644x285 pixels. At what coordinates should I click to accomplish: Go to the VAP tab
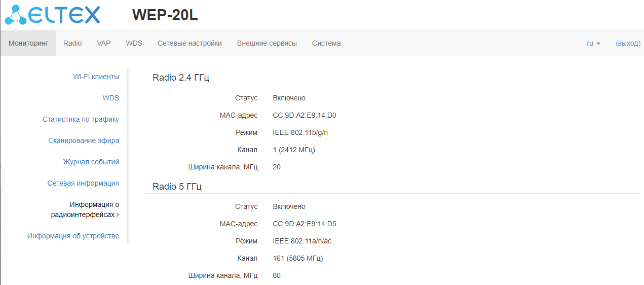(x=104, y=44)
